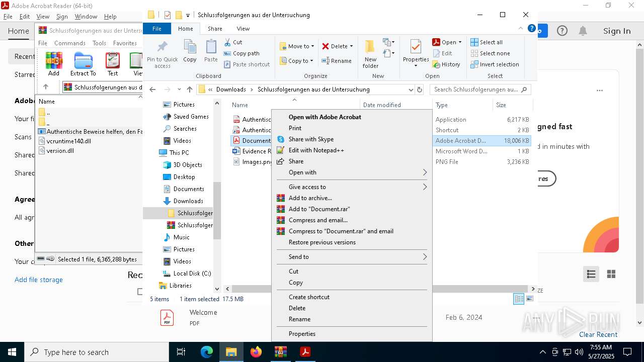This screenshot has height=362, width=644.
Task: Click Paste shortcut in ribbon
Action: (x=247, y=64)
